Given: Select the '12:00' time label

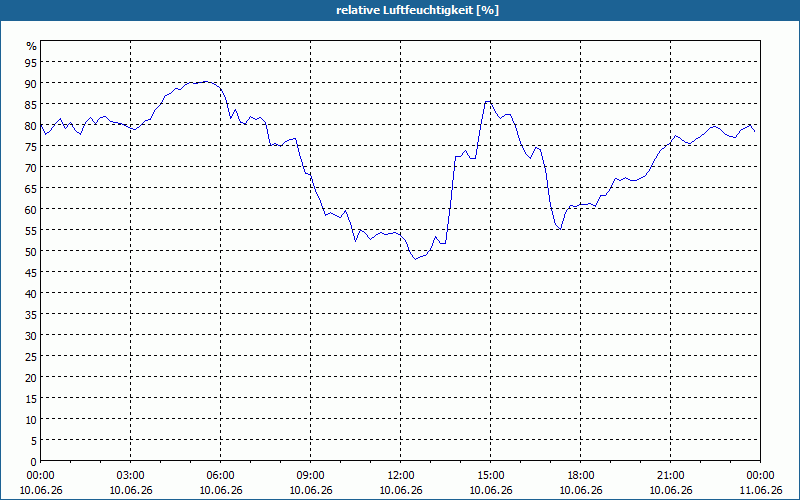Looking at the screenshot, I should click(401, 476).
